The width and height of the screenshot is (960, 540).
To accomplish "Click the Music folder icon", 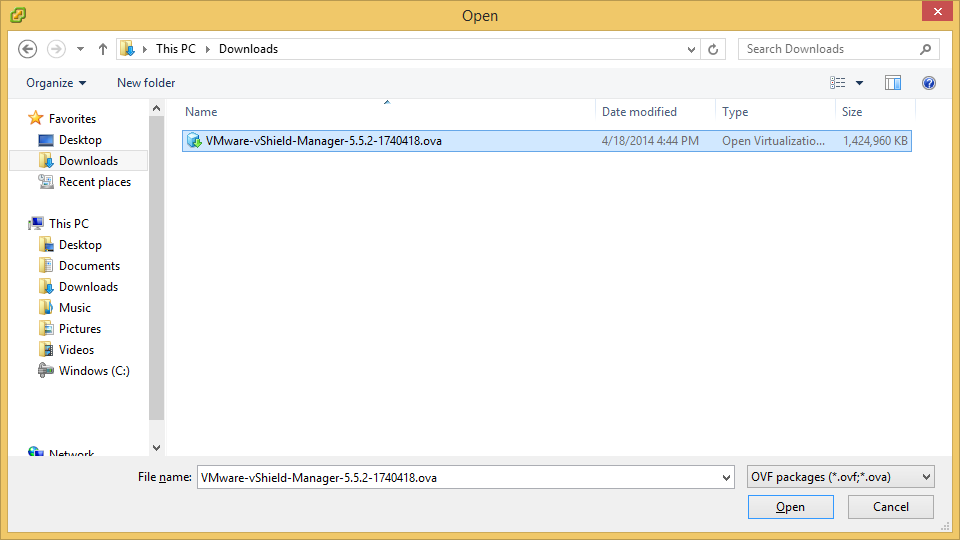I will click(x=46, y=307).
